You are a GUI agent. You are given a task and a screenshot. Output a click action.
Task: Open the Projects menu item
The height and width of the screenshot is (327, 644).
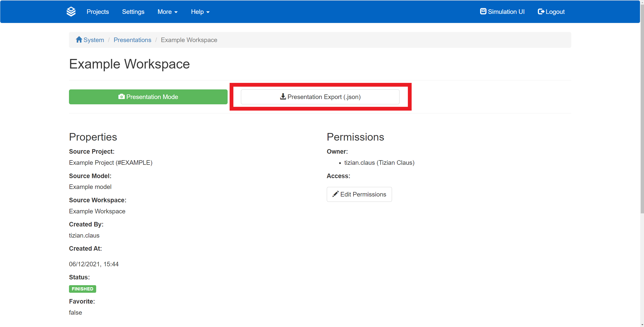tap(98, 12)
